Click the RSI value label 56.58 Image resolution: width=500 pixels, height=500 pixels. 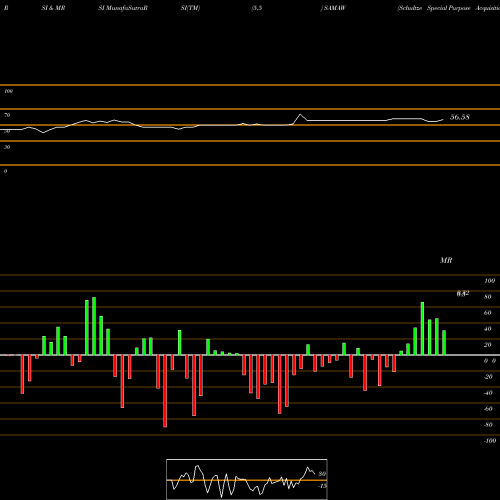click(460, 117)
